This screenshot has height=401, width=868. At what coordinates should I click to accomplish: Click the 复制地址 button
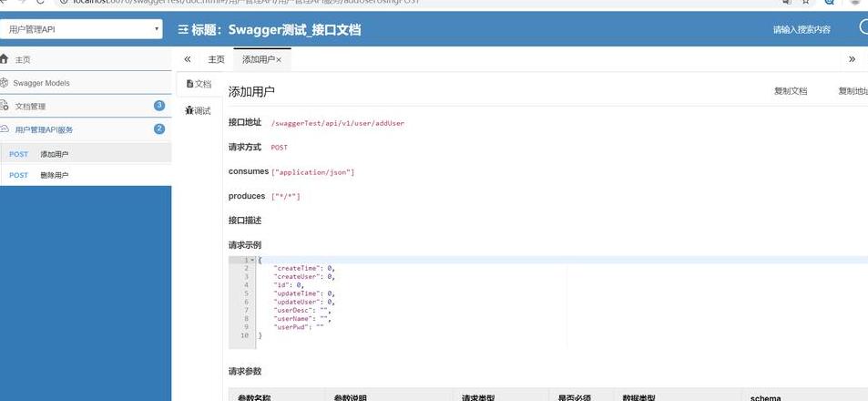[x=853, y=91]
